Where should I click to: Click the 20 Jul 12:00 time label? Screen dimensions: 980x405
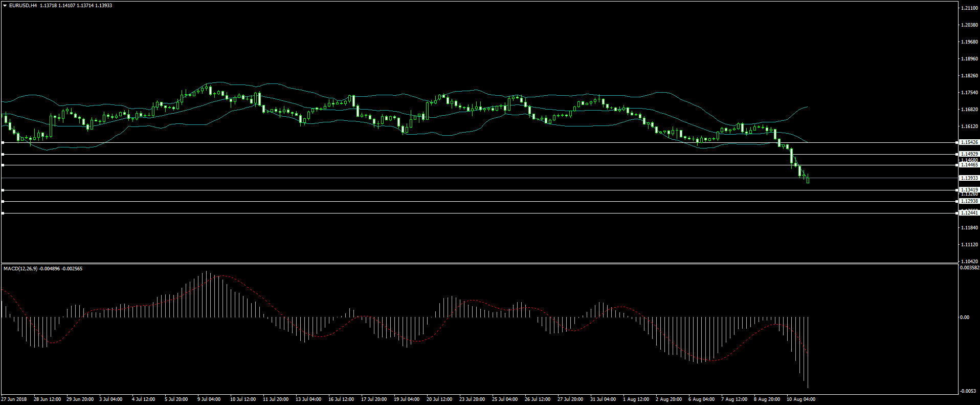(x=439, y=399)
